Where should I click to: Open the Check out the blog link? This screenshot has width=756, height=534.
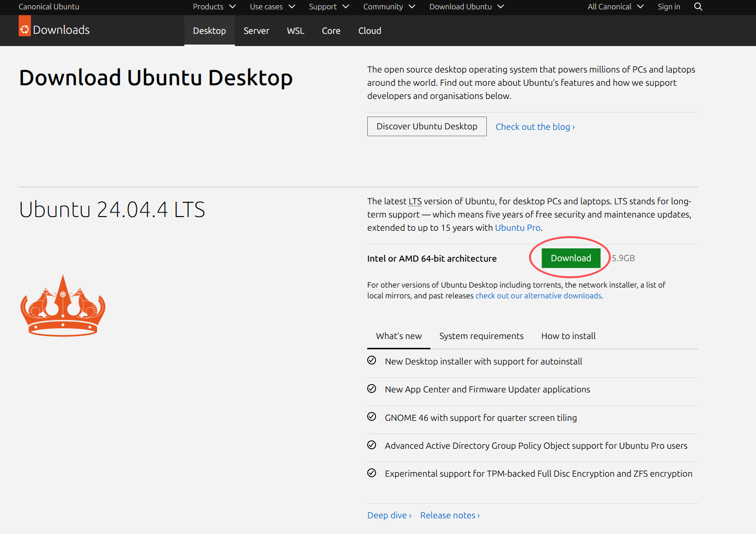point(535,127)
